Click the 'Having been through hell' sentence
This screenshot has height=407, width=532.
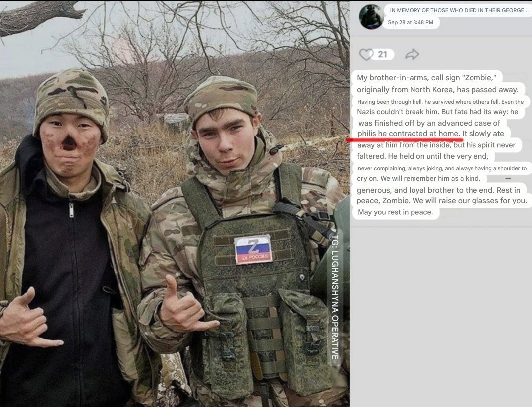click(440, 102)
